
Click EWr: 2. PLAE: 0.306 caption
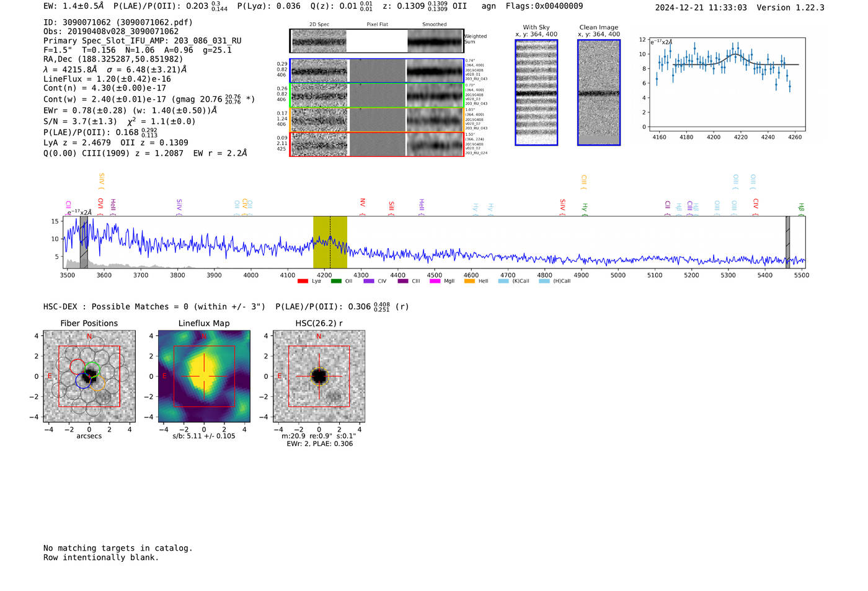pyautogui.click(x=319, y=443)
